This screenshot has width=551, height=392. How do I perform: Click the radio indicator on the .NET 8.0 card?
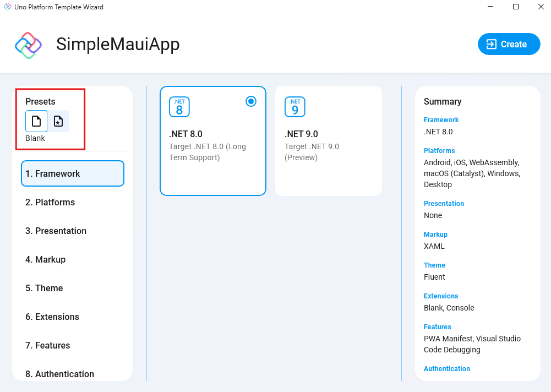[251, 101]
